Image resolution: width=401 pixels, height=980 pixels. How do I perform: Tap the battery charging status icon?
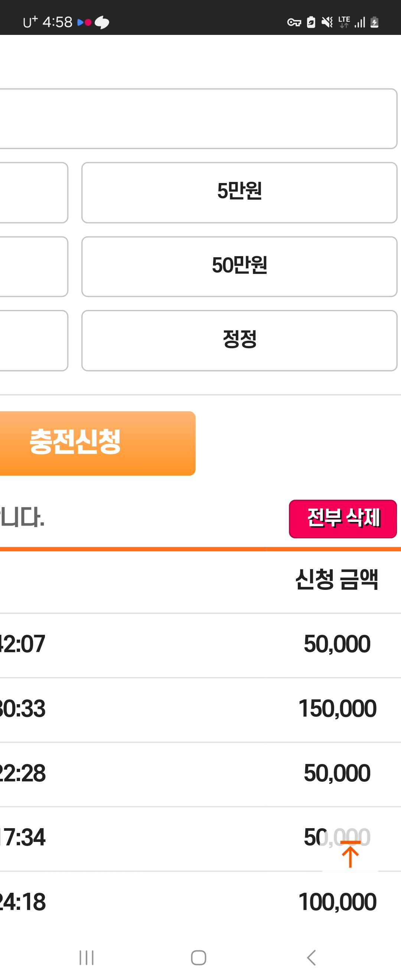[374, 22]
